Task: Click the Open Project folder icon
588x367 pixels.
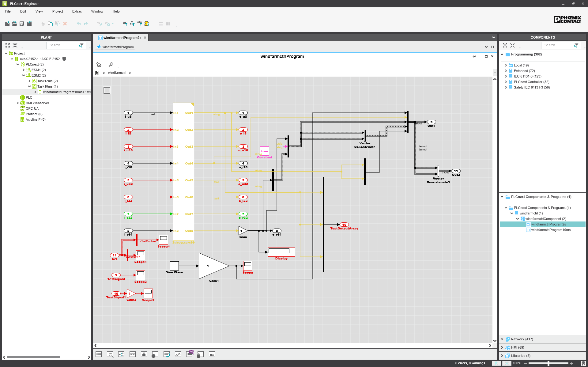Action: 14,24
